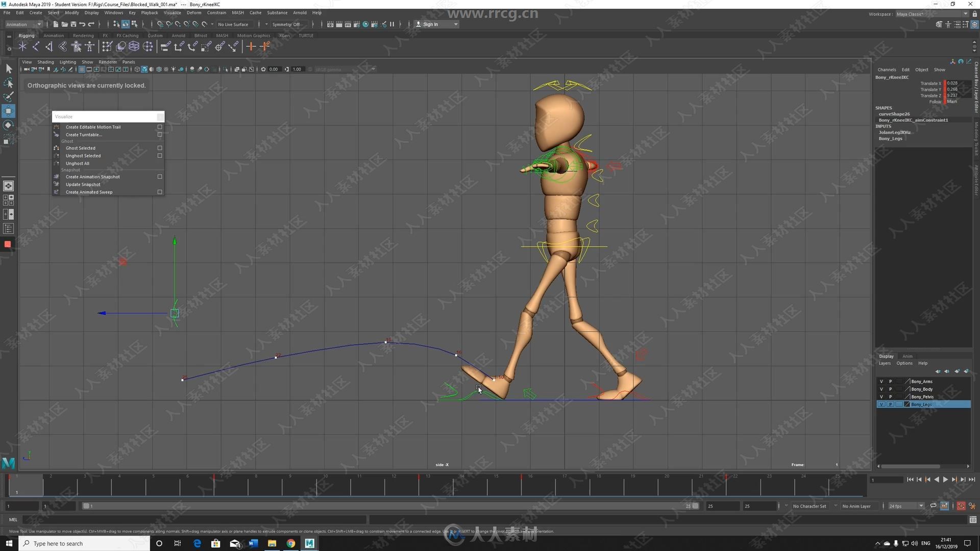
Task: Click Channels in the Channel Box
Action: click(x=887, y=69)
